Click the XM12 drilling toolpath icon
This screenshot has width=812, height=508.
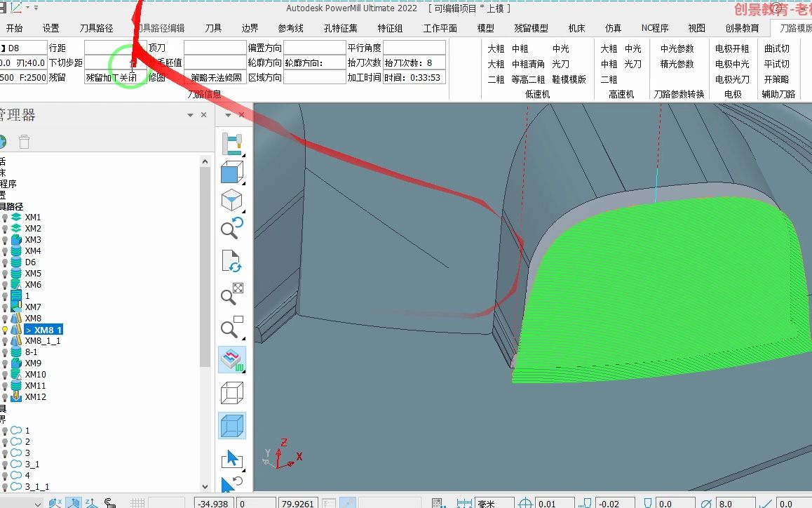(16, 396)
